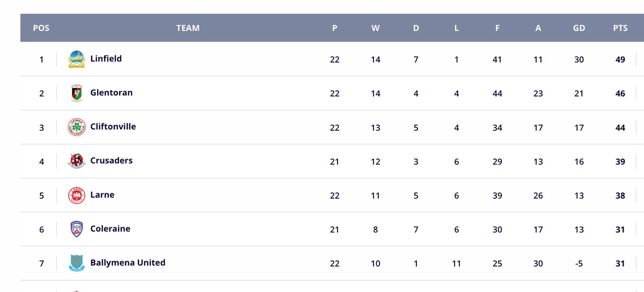Screen dimensions: 644x292
Task: Click the Larne club crest
Action: 77,195
